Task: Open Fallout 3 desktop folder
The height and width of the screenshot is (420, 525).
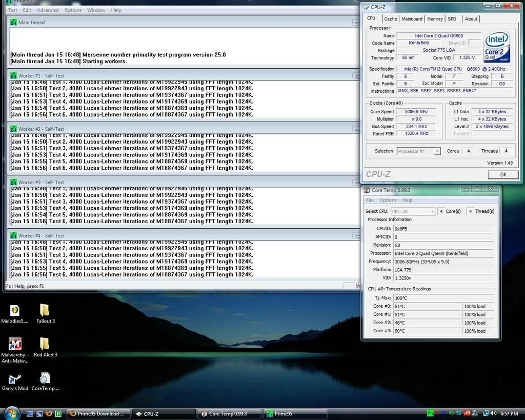Action: click(x=45, y=314)
